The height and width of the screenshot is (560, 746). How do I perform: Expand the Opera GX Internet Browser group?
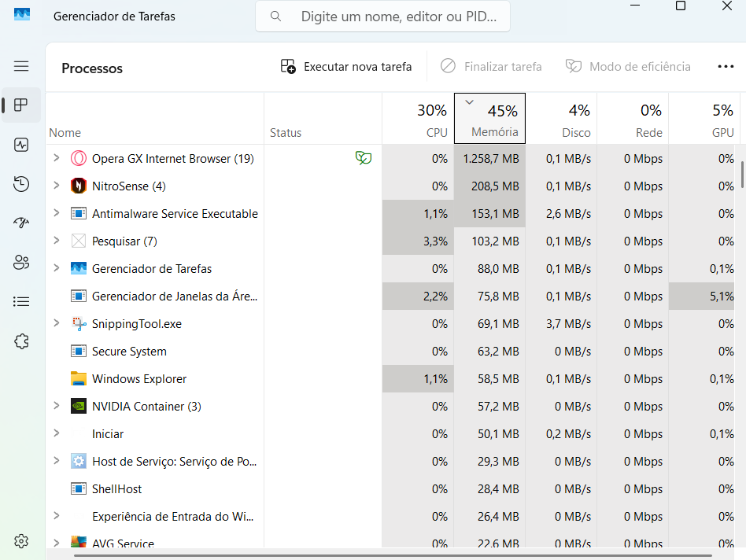(x=56, y=159)
